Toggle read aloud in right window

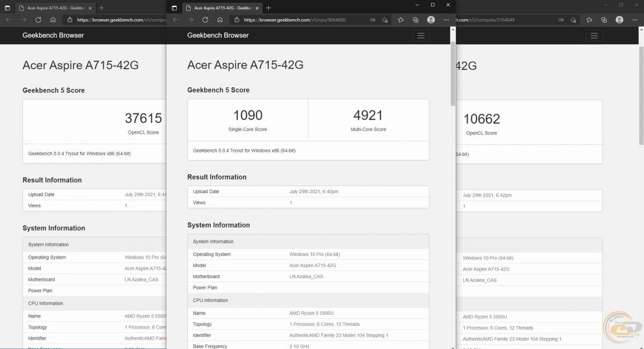[561, 20]
